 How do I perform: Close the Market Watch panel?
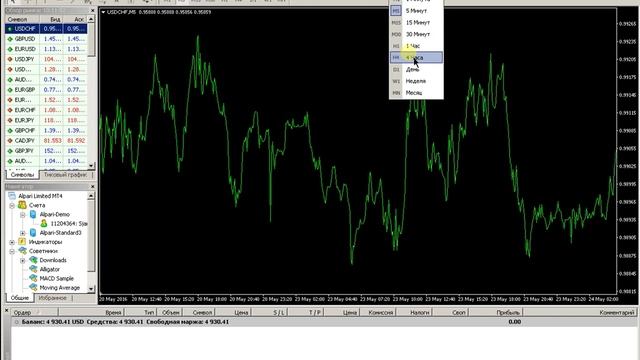pos(92,11)
